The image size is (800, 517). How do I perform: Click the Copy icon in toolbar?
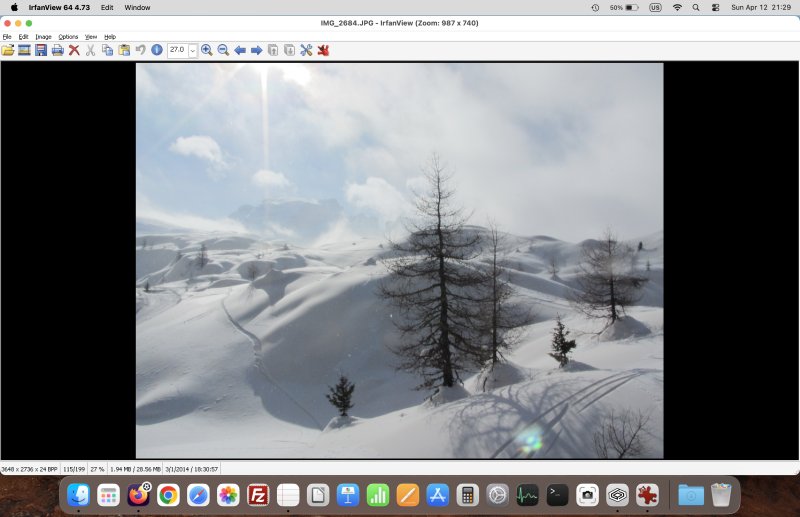(x=107, y=50)
